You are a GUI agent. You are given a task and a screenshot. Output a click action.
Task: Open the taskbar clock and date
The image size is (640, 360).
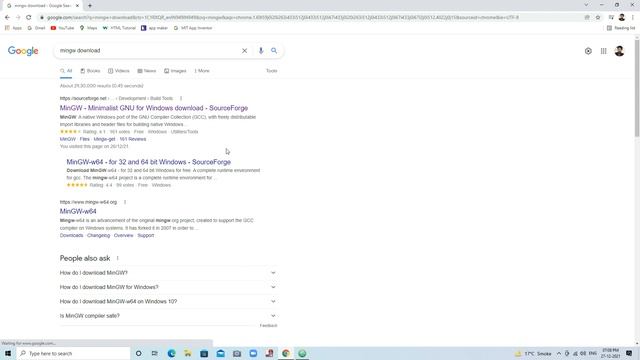610,353
